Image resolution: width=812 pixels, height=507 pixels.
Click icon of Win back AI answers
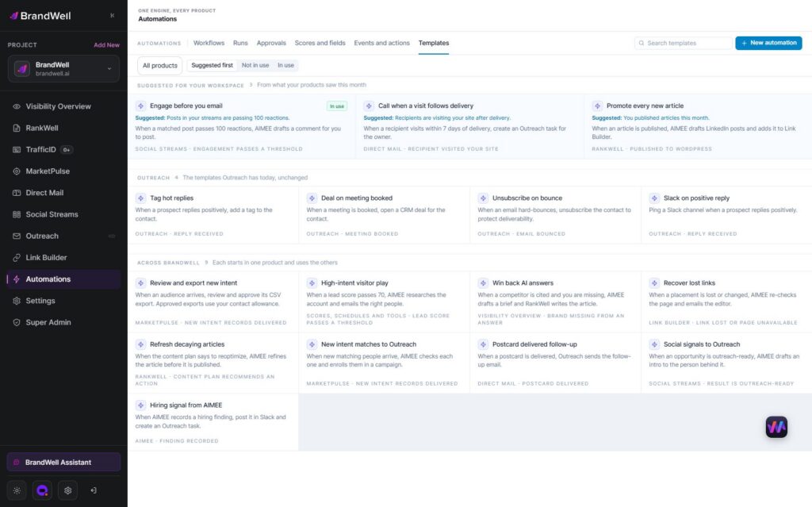[x=483, y=283]
